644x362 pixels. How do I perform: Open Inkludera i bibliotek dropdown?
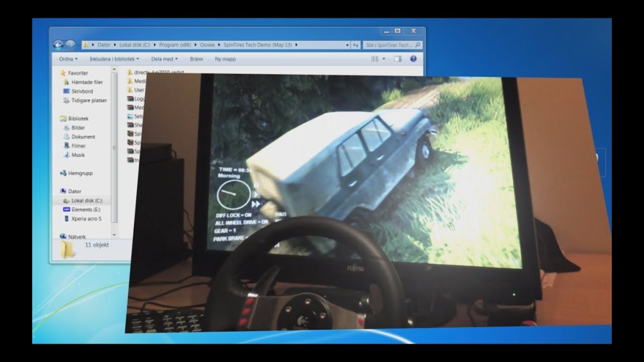click(114, 59)
